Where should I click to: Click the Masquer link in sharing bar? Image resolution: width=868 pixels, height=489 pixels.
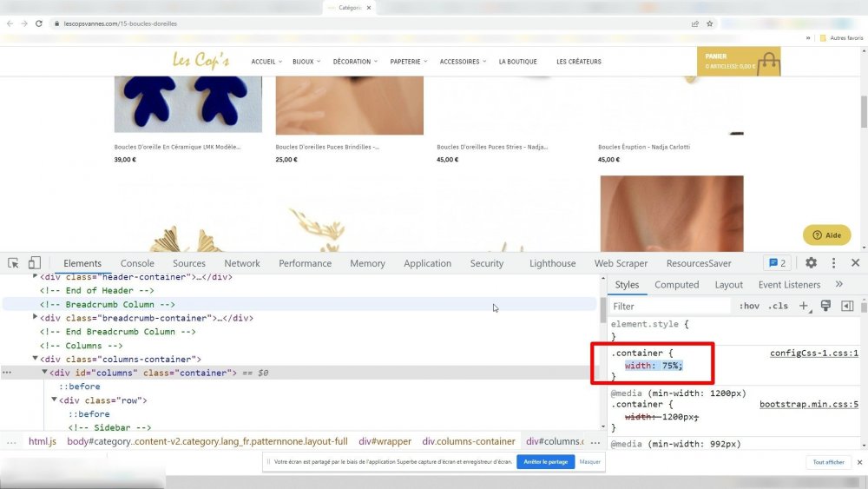[589, 462]
